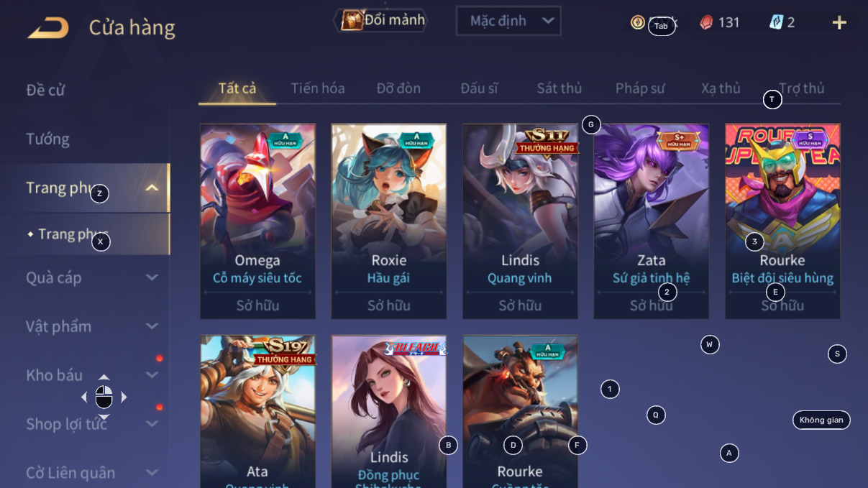Click the blue voucher currency icon
Screen dimensions: 868x488
click(776, 22)
